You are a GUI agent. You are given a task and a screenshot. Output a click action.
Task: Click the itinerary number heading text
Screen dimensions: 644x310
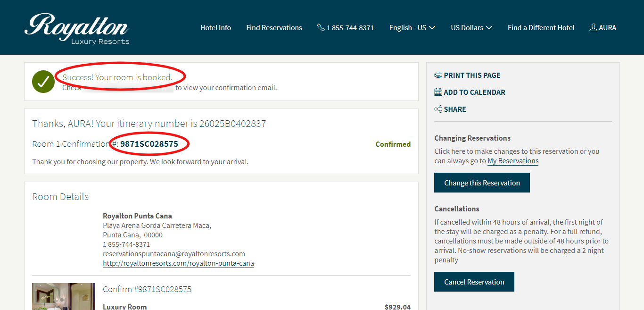click(149, 124)
